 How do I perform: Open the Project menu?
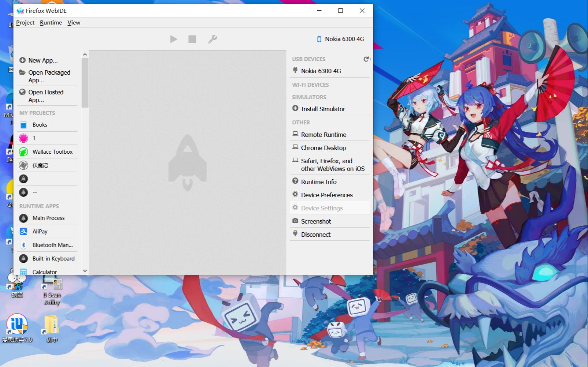pyautogui.click(x=25, y=23)
